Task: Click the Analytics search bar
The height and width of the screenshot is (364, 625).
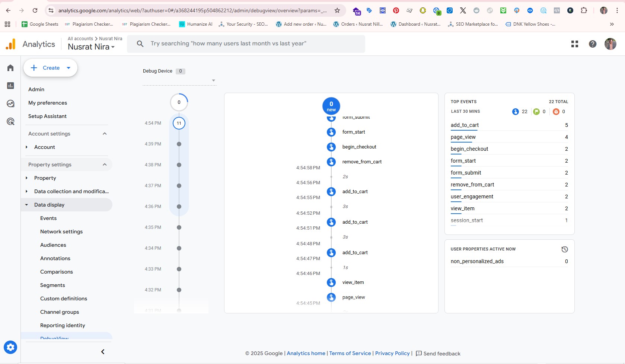Action: (246, 44)
